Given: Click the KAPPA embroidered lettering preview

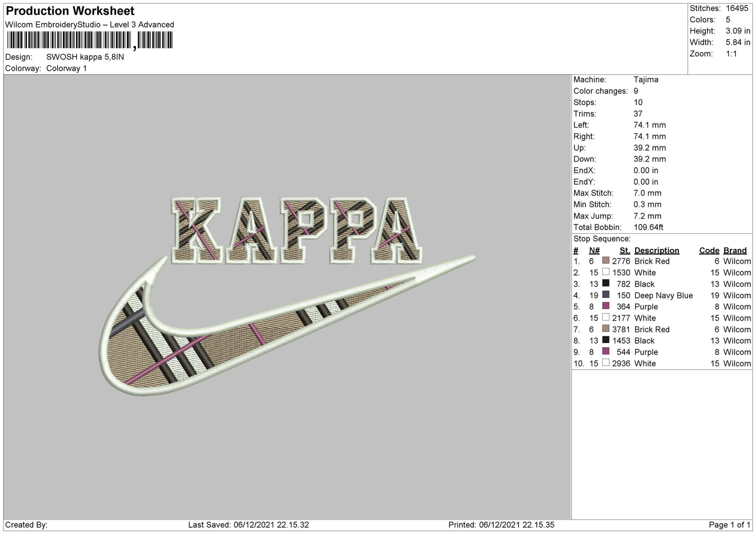Looking at the screenshot, I should coord(297,230).
